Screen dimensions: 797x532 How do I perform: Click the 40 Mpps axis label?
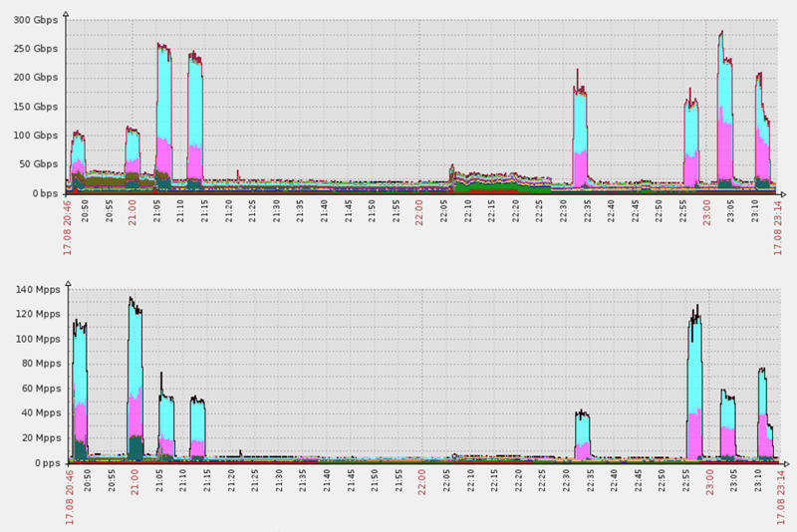[41, 413]
